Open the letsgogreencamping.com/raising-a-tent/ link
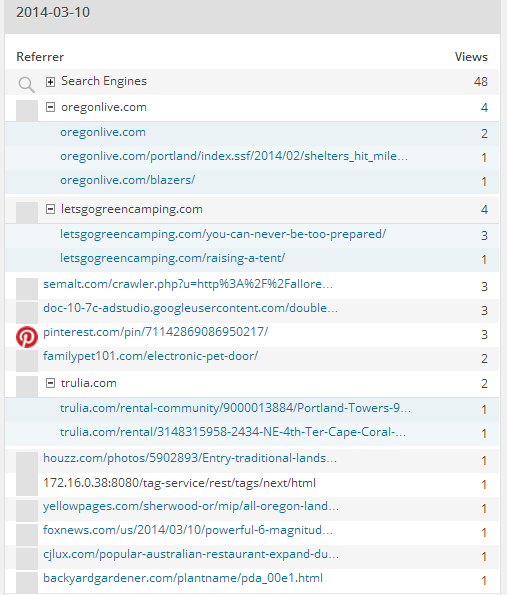Screen dimensions: 507x595 pyautogui.click(x=173, y=258)
